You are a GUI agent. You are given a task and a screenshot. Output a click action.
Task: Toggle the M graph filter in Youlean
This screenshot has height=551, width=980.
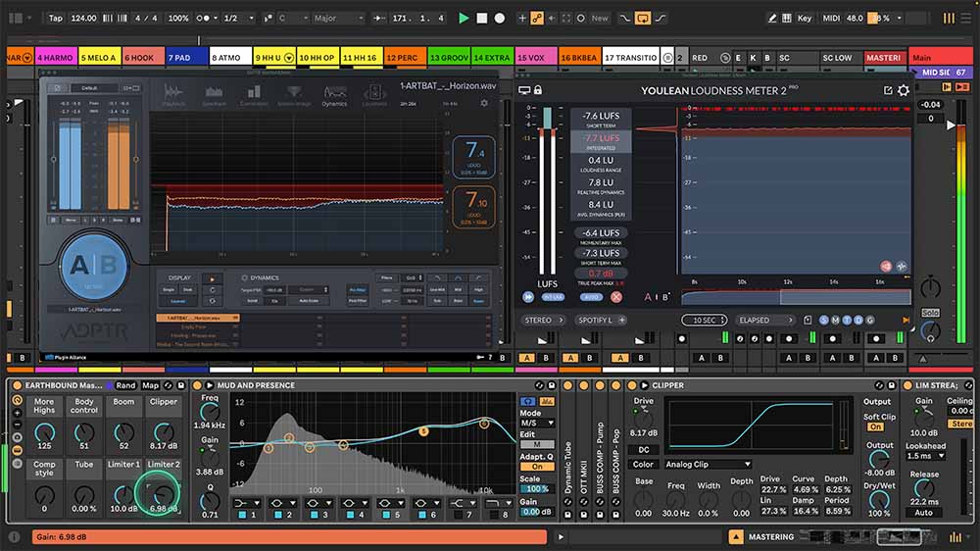(x=835, y=321)
